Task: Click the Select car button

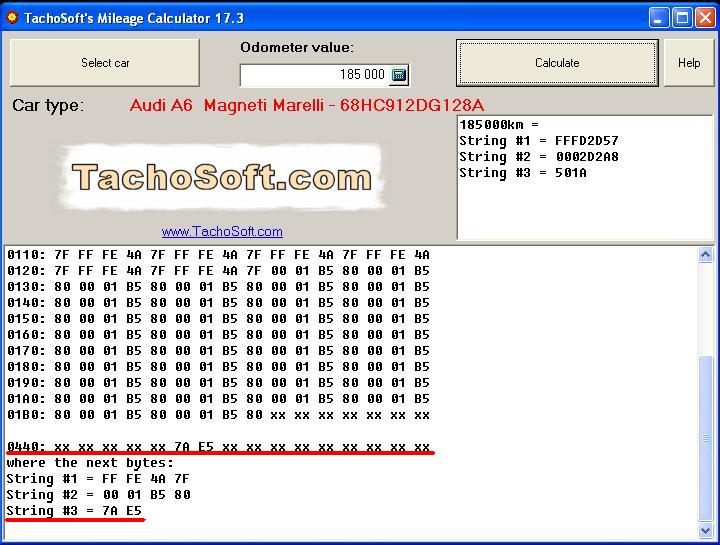Action: coord(105,62)
